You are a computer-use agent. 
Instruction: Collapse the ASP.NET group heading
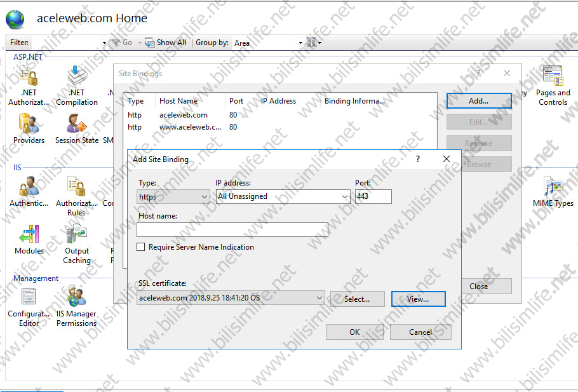[28, 57]
